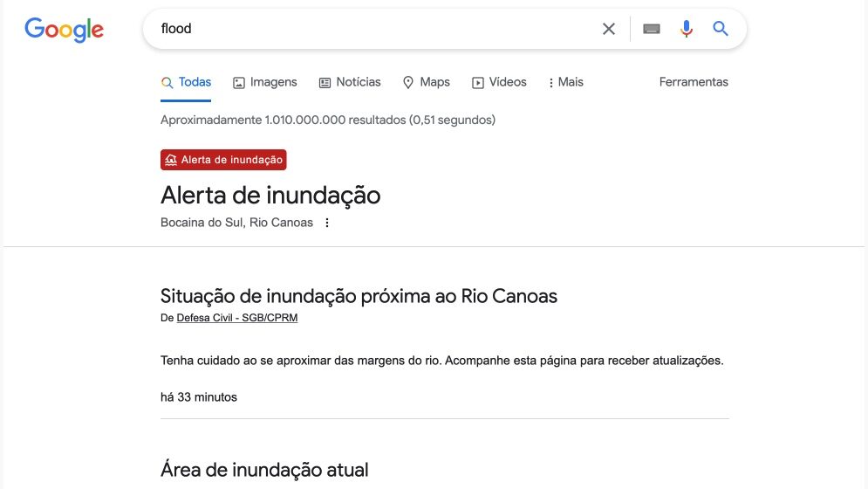The width and height of the screenshot is (868, 489).
Task: Expand the Mais menu
Action: (565, 82)
